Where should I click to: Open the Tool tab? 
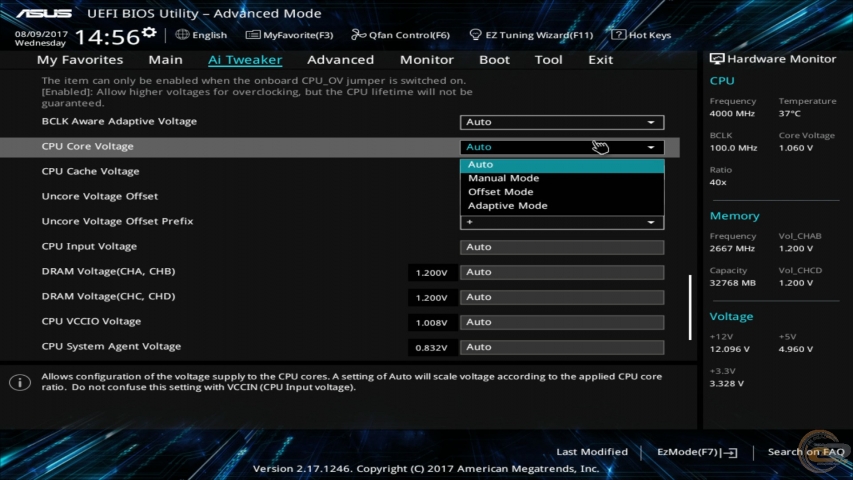tap(548, 60)
